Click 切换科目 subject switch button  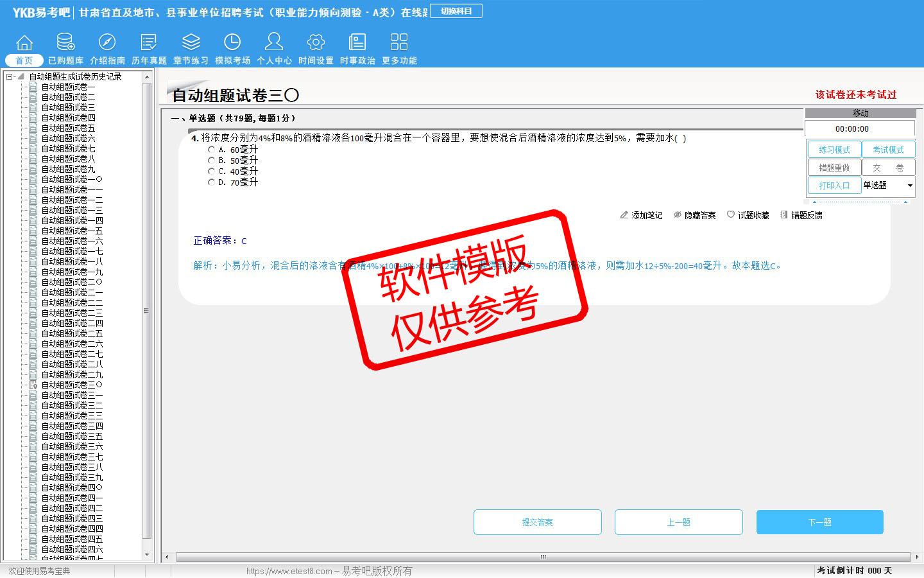pos(456,11)
